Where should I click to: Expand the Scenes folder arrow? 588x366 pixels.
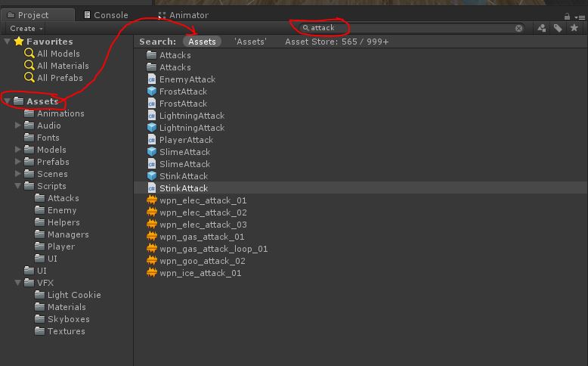(x=17, y=173)
